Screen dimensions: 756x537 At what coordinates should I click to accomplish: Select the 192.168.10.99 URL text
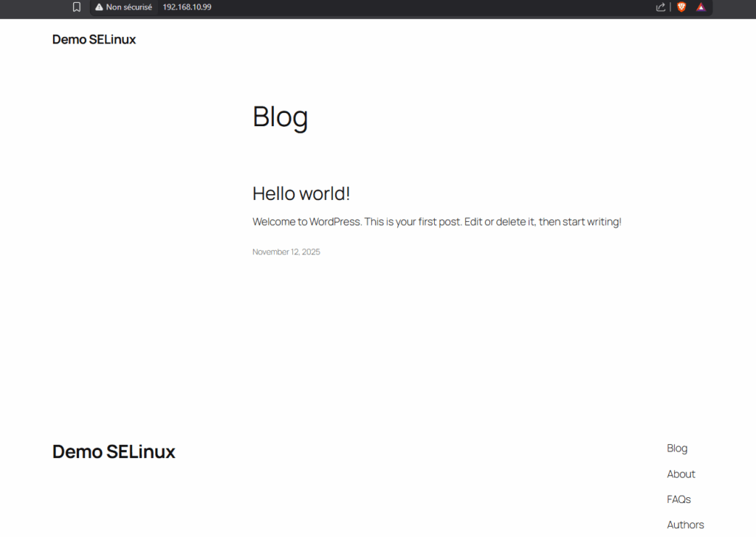pyautogui.click(x=187, y=7)
